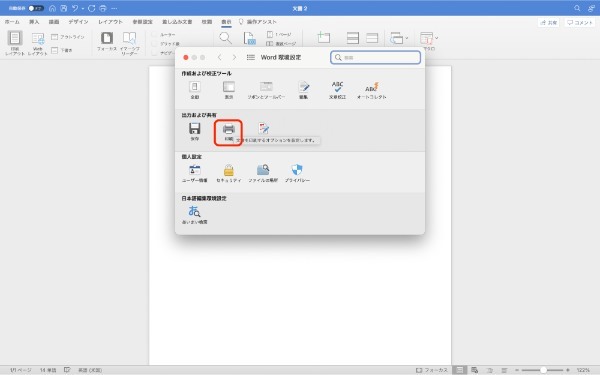
Task: Click the Redo icon in title bar
Action: tap(91, 8)
